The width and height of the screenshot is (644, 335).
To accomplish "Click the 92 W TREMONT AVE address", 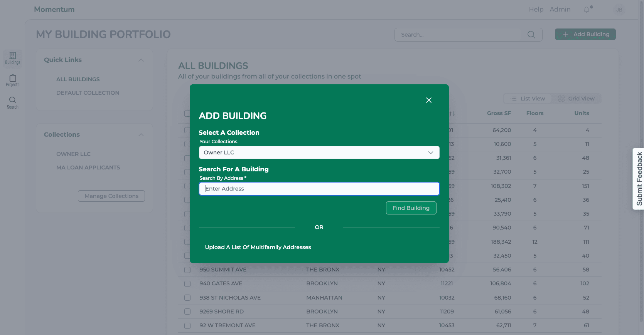I will tap(228, 325).
